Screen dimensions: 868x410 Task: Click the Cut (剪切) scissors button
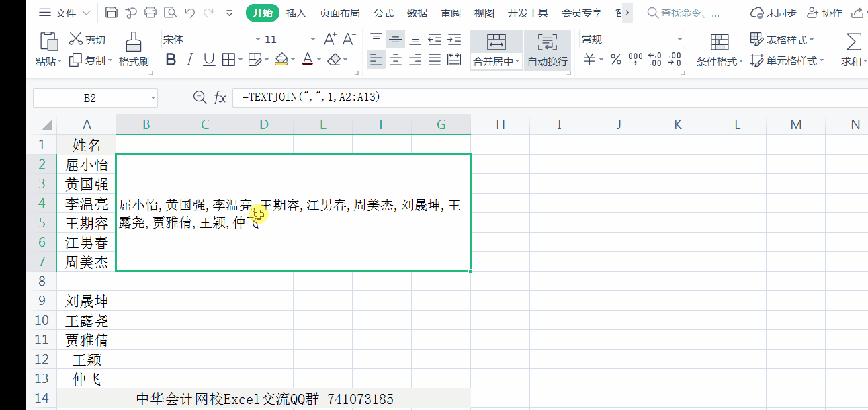pos(87,40)
